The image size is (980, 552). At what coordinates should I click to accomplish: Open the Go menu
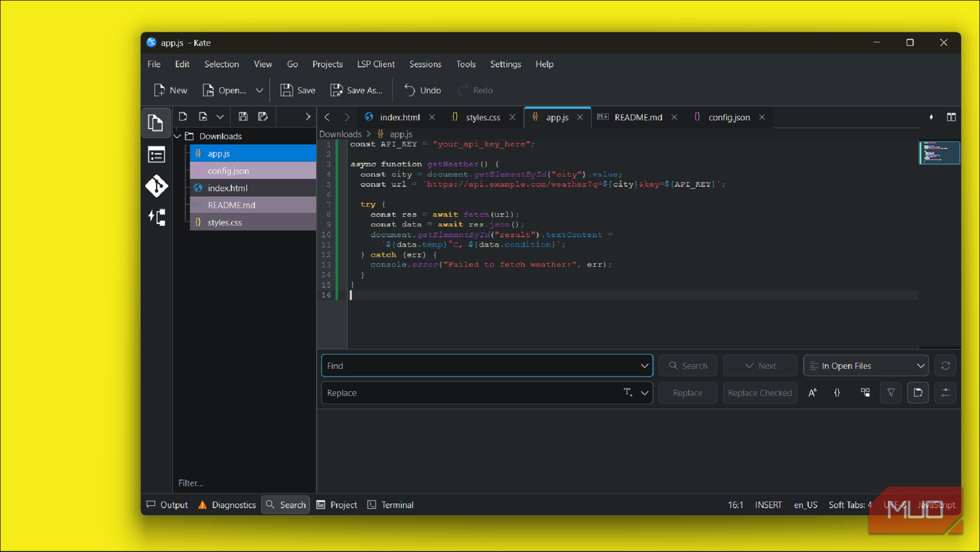click(292, 64)
